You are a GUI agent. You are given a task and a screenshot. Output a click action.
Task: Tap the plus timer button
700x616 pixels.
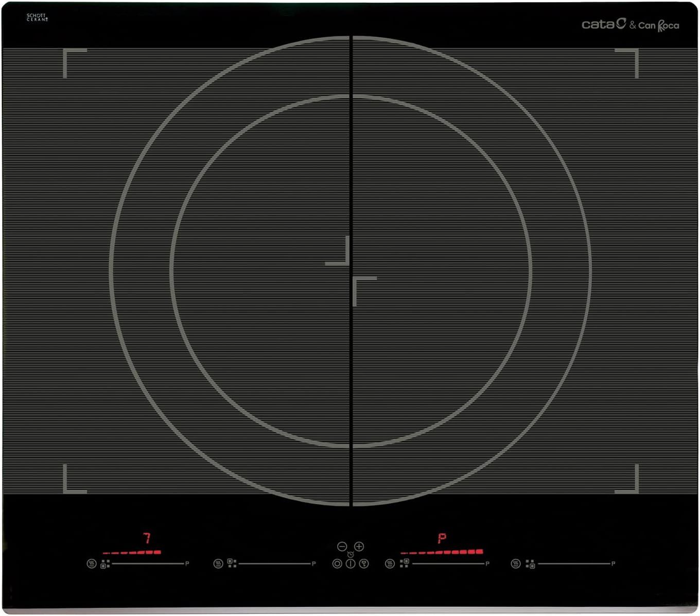coord(359,547)
